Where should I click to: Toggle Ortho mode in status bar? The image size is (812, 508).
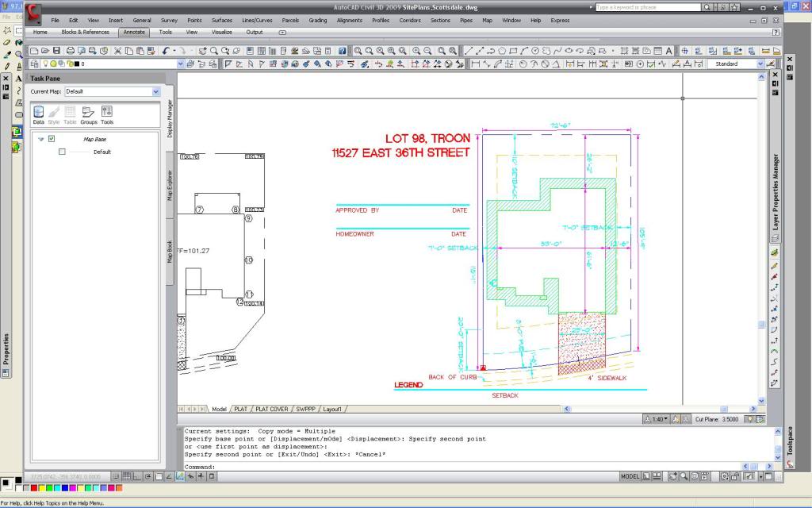tap(136, 476)
